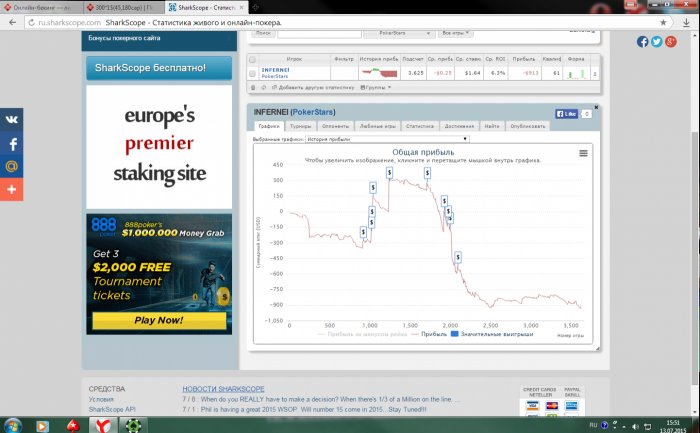700x433 pixels.
Task: Open the 'Условия' footer link
Action: pos(101,399)
